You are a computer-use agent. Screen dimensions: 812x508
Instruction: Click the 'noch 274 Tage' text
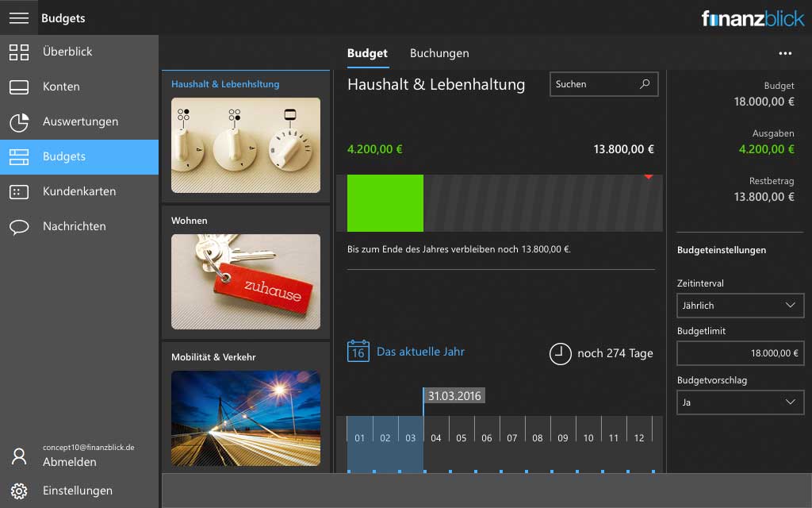(615, 353)
